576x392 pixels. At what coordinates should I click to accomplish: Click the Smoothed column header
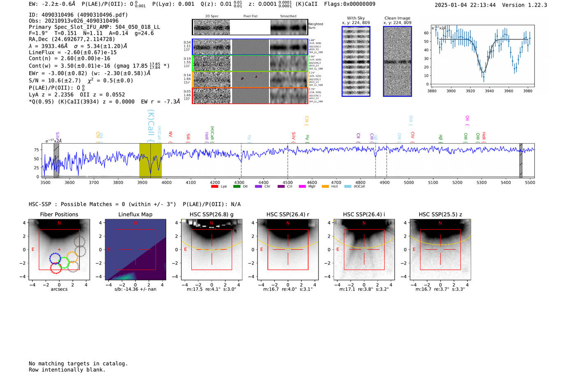pyautogui.click(x=288, y=16)
